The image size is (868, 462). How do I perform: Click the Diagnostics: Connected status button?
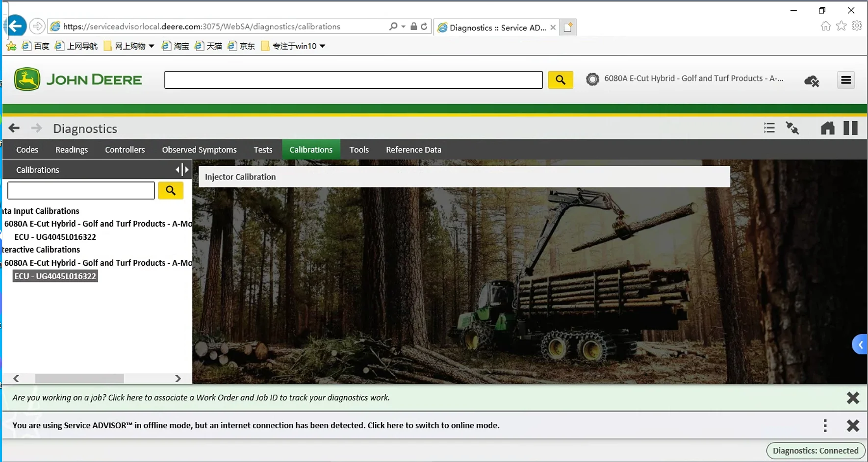click(816, 451)
